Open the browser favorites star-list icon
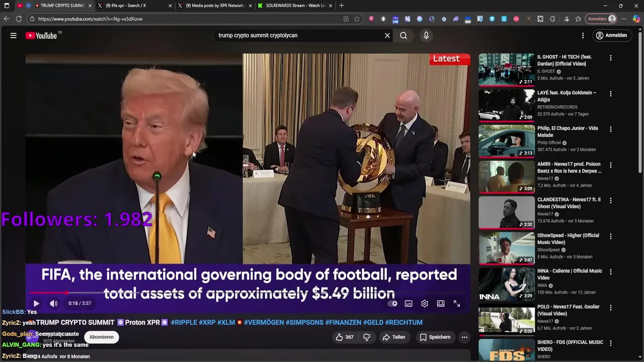Viewport: 644px width, 362px height. tap(578, 19)
